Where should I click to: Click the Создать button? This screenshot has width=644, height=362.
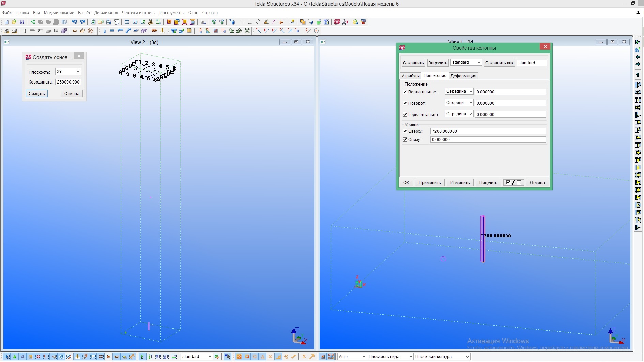pos(36,93)
